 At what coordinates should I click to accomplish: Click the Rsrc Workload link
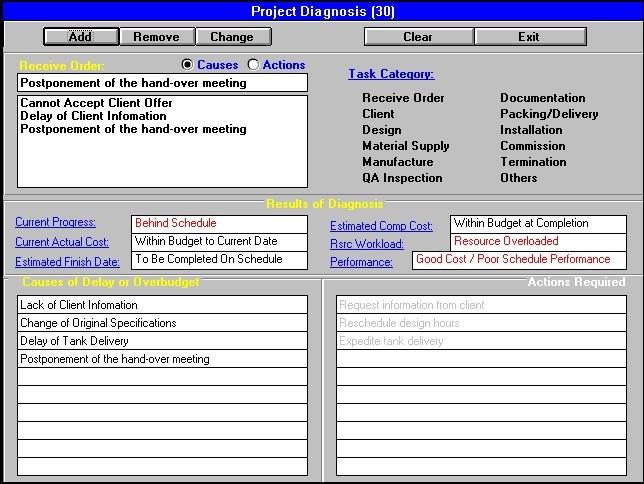[367, 244]
